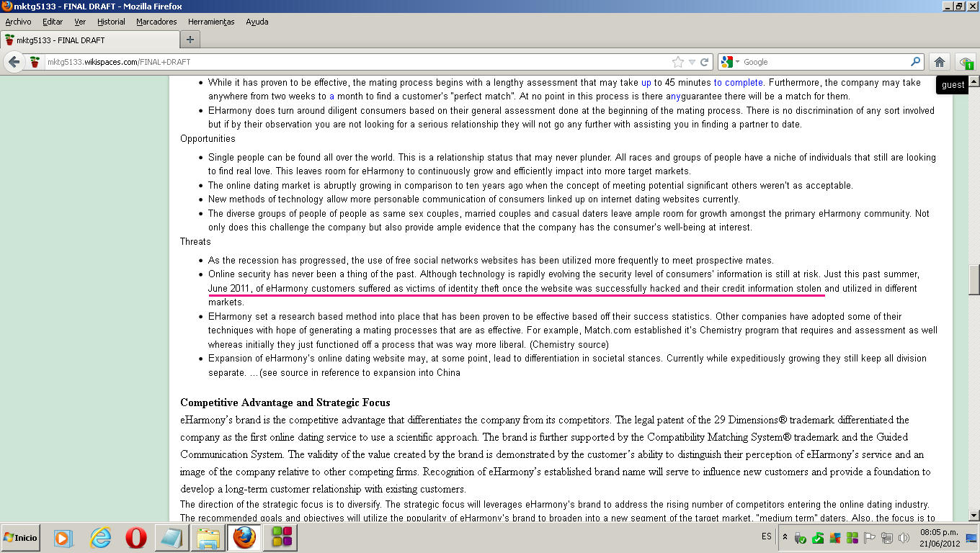This screenshot has width=980, height=553.
Task: Open the Notepad taskbar item
Action: (x=171, y=538)
